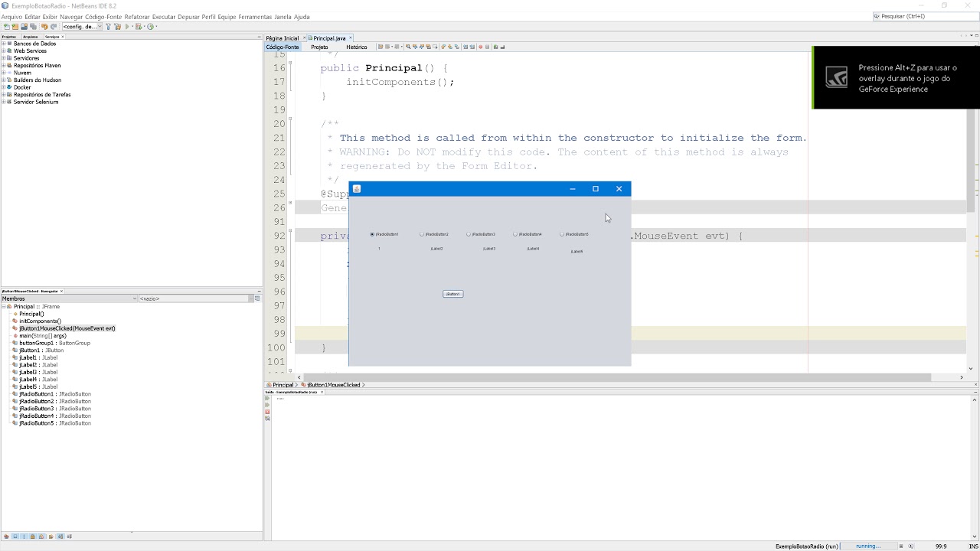Image resolution: width=980 pixels, height=551 pixels.
Task: Click the Undo toolbar icon
Action: coord(44,27)
